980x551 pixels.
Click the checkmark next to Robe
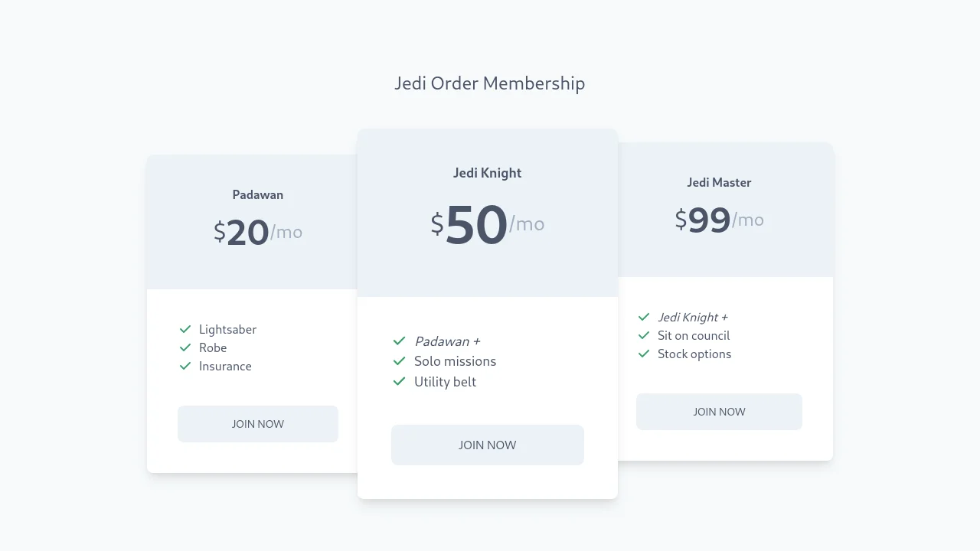185,347
